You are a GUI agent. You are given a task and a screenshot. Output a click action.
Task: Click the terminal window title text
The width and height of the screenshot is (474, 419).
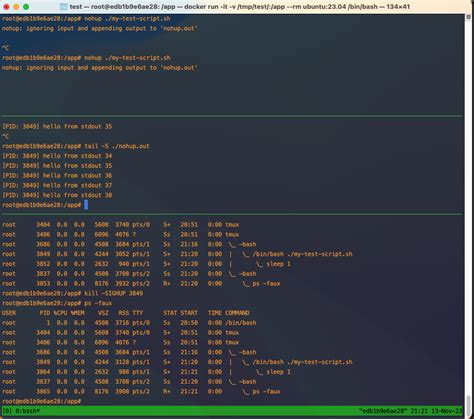pyautogui.click(x=240, y=7)
